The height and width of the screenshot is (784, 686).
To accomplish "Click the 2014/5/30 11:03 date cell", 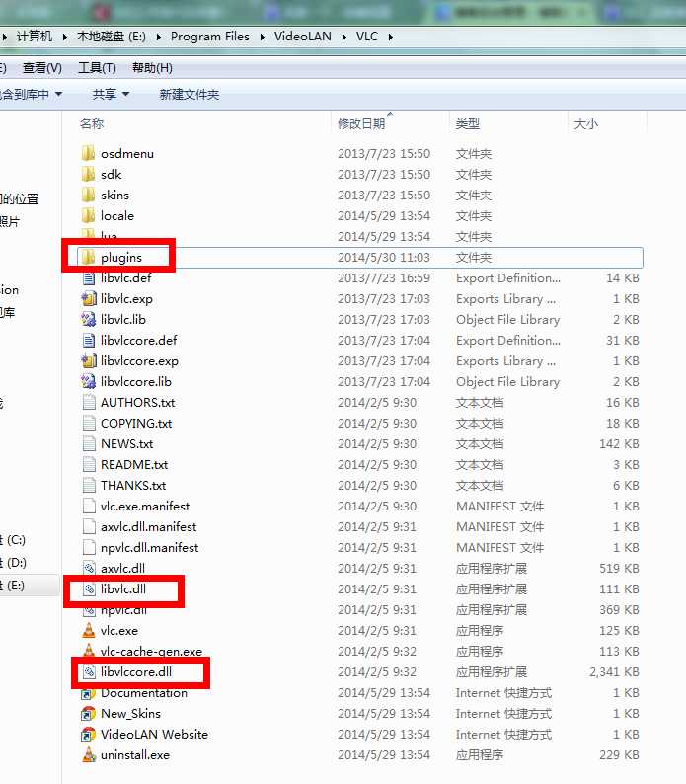I will (x=384, y=257).
